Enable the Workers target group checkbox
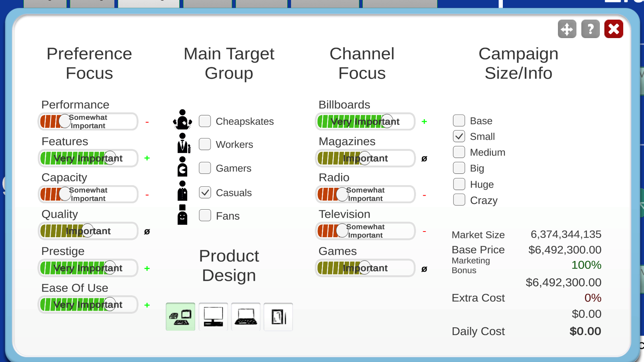Viewport: 644px width, 362px height. 205,144
